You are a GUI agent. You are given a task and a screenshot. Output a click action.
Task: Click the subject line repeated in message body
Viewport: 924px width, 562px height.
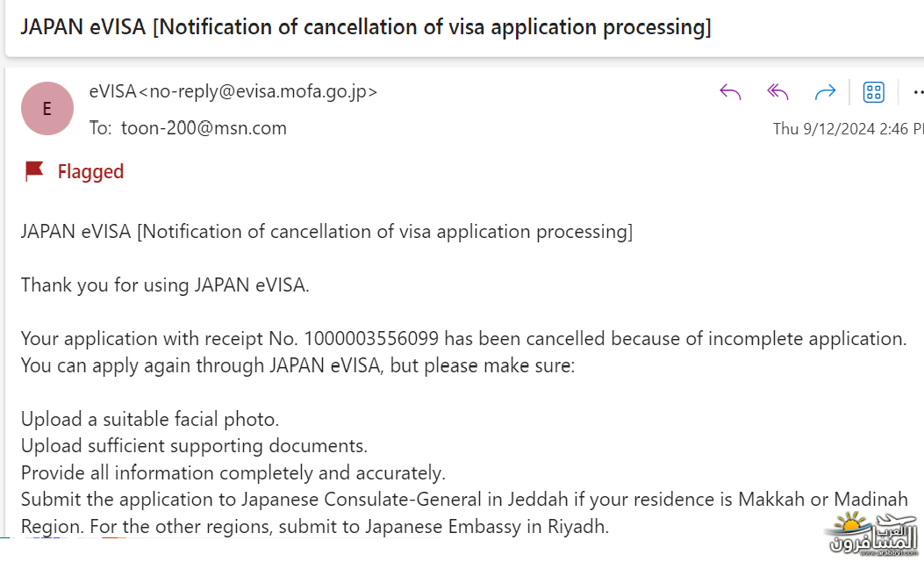coord(326,232)
